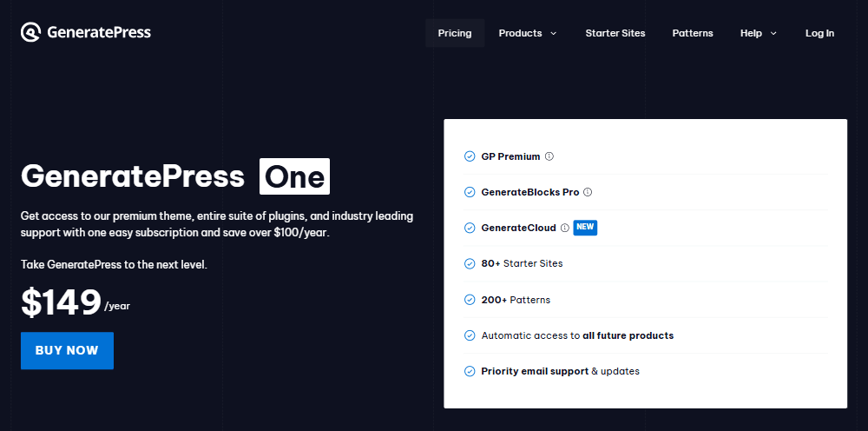The height and width of the screenshot is (431, 868).
Task: Click the GenerateBlocks Pro feature label
Action: tap(530, 192)
